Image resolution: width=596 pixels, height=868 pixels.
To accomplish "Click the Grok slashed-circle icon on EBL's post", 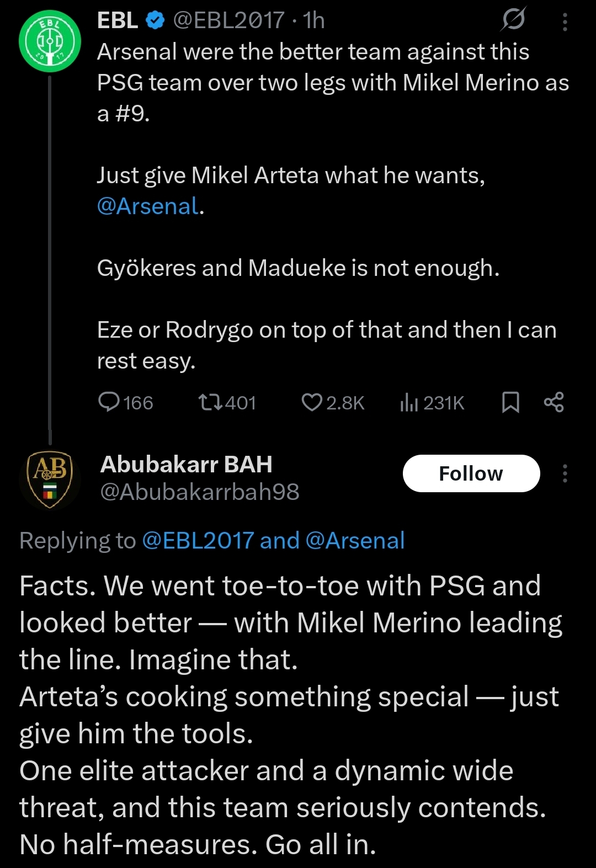I will tap(513, 20).
